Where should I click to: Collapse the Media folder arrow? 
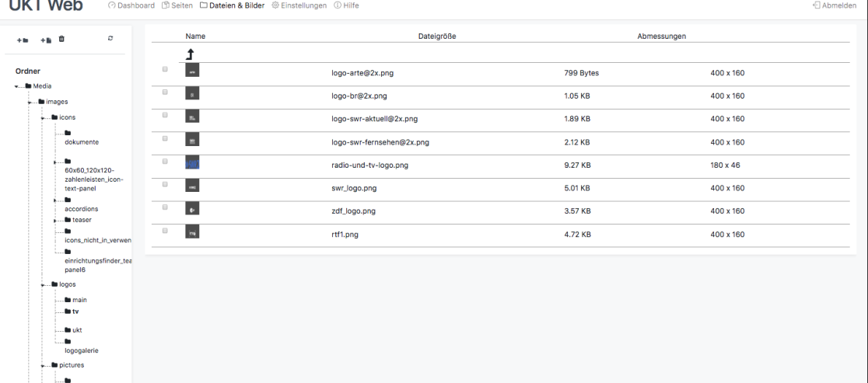click(16, 87)
